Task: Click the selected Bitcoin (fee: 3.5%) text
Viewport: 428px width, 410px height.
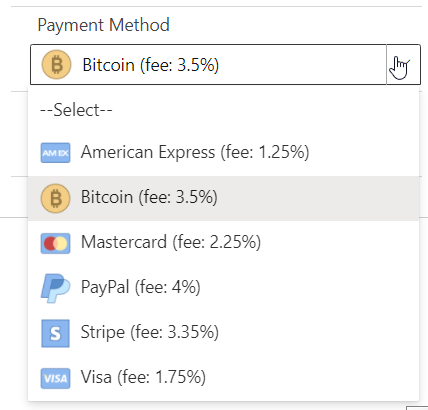Action: tap(151, 65)
